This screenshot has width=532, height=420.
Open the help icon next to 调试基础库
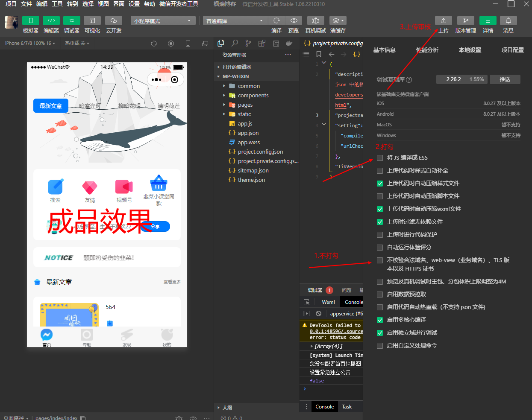point(409,80)
